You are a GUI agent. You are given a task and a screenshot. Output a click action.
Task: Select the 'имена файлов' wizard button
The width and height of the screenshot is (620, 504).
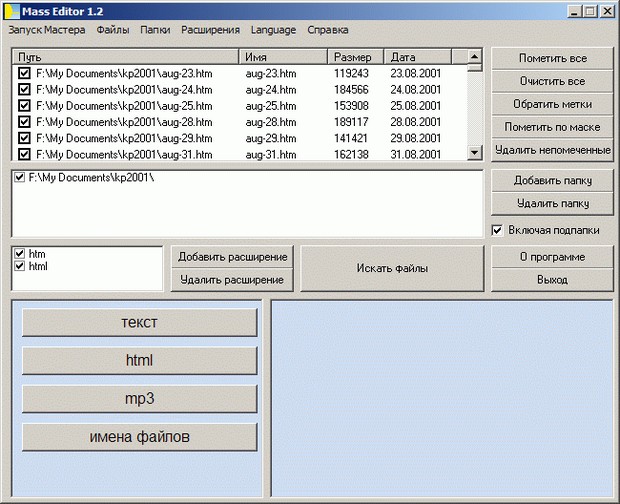click(x=139, y=437)
